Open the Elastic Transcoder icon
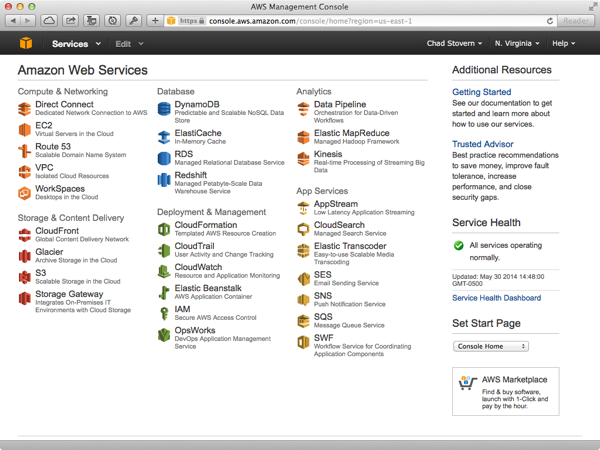 pyautogui.click(x=303, y=250)
